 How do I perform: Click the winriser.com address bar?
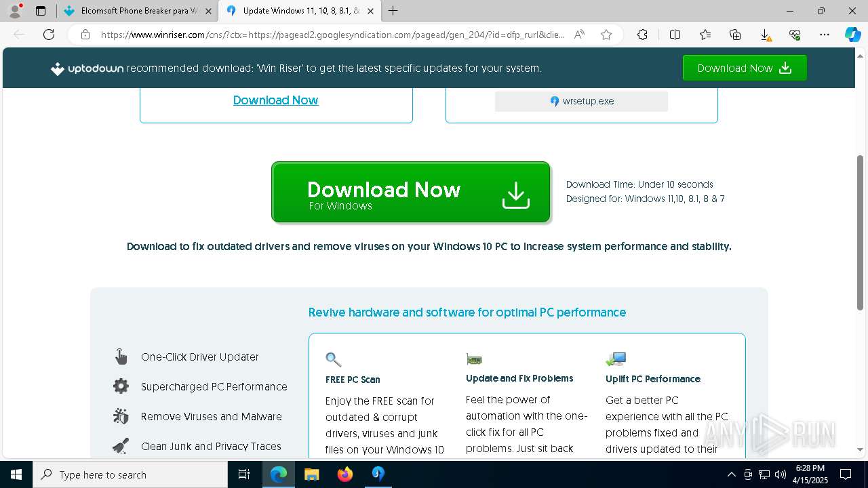tap(332, 35)
